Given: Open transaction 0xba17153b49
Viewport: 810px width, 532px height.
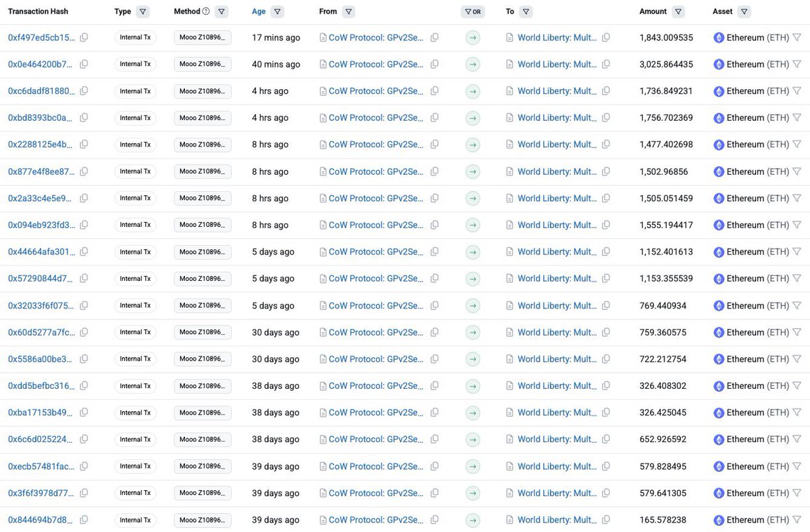Looking at the screenshot, I should (40, 413).
